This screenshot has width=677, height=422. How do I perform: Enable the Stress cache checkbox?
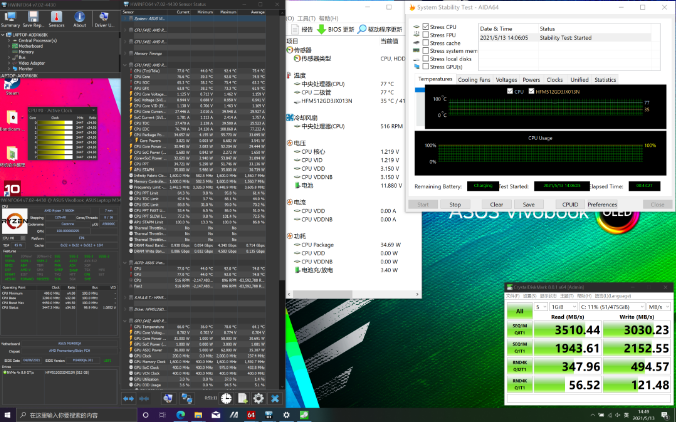423,44
